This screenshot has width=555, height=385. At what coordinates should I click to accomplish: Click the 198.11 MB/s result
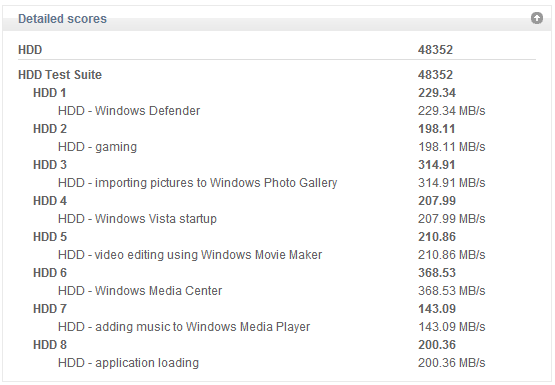click(452, 147)
